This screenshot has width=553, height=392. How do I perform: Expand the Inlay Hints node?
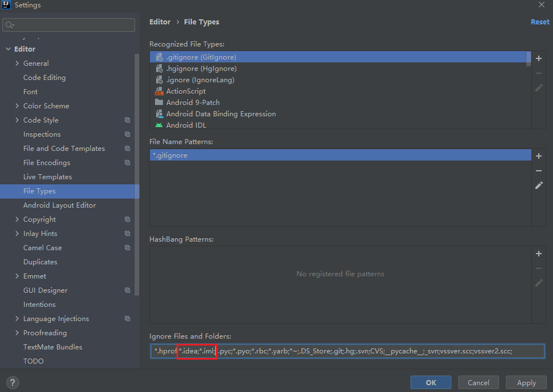click(17, 233)
